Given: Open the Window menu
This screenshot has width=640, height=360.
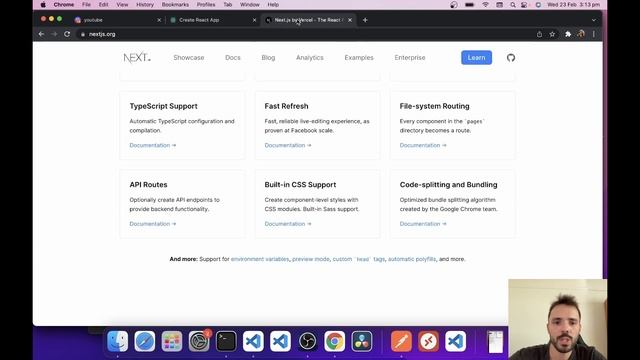Looking at the screenshot, I should click(x=249, y=5).
